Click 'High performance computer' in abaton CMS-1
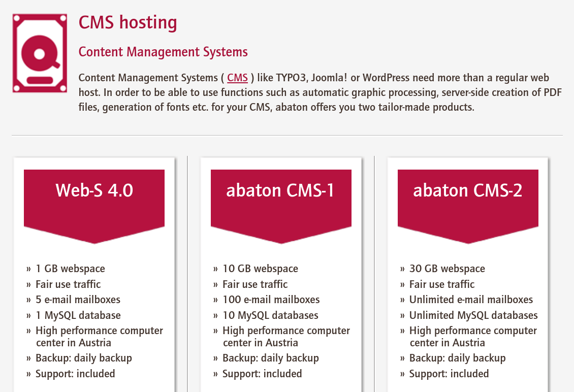Image resolution: width=574 pixels, height=392 pixels. 286,331
